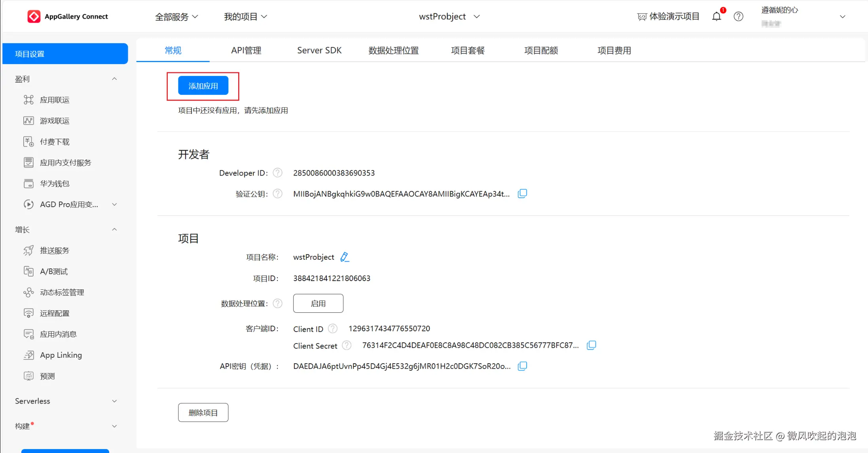The height and width of the screenshot is (453, 868).
Task: Open App Linking in sidebar
Action: point(61,355)
